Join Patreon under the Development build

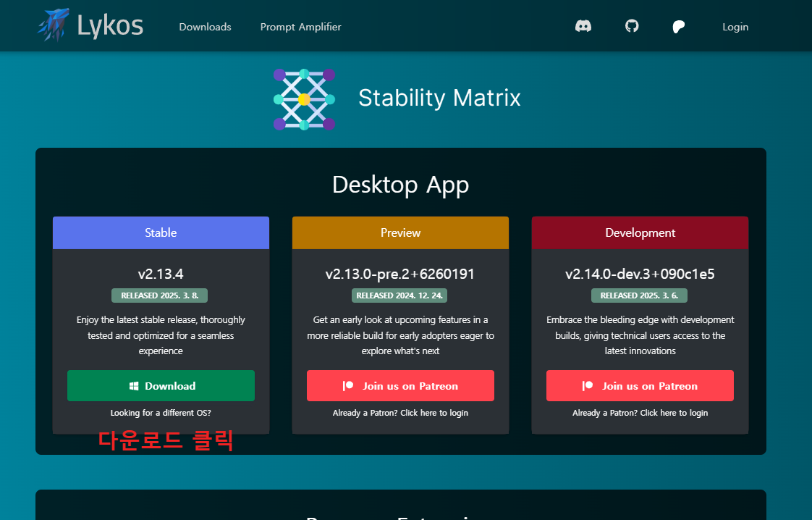click(640, 386)
